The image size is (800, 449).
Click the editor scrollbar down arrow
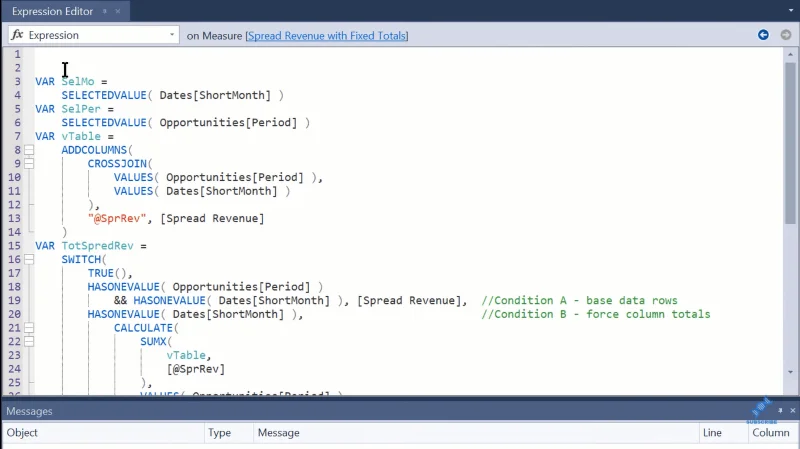pos(790,372)
